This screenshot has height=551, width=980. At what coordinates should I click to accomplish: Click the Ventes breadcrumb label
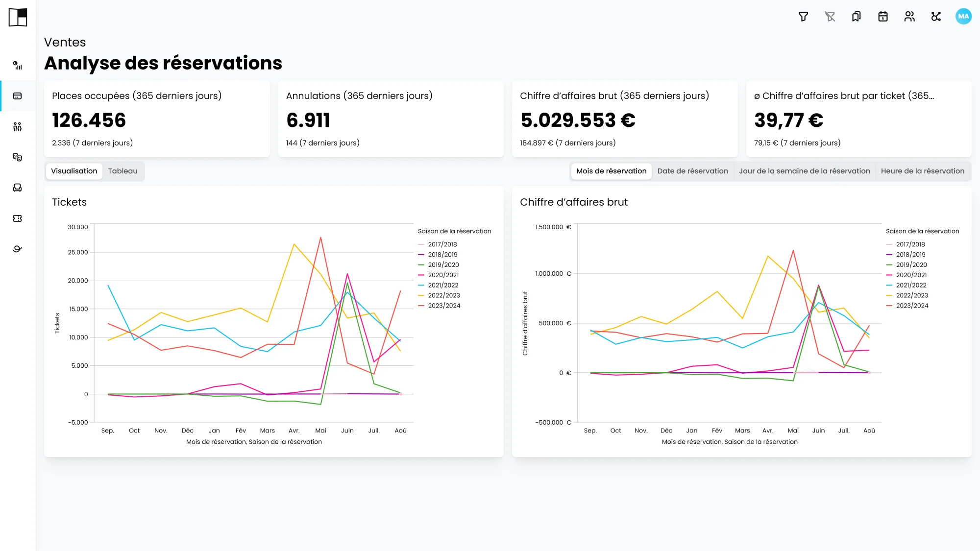click(65, 43)
